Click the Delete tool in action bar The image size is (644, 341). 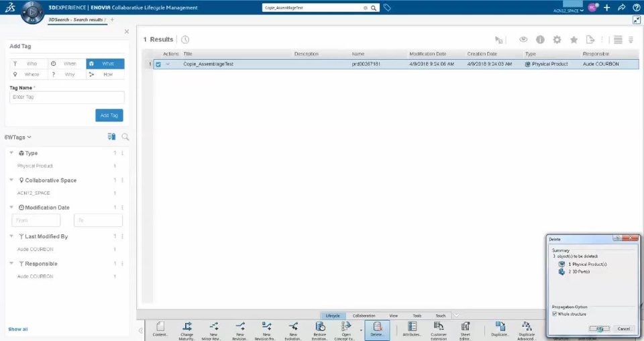(377, 330)
